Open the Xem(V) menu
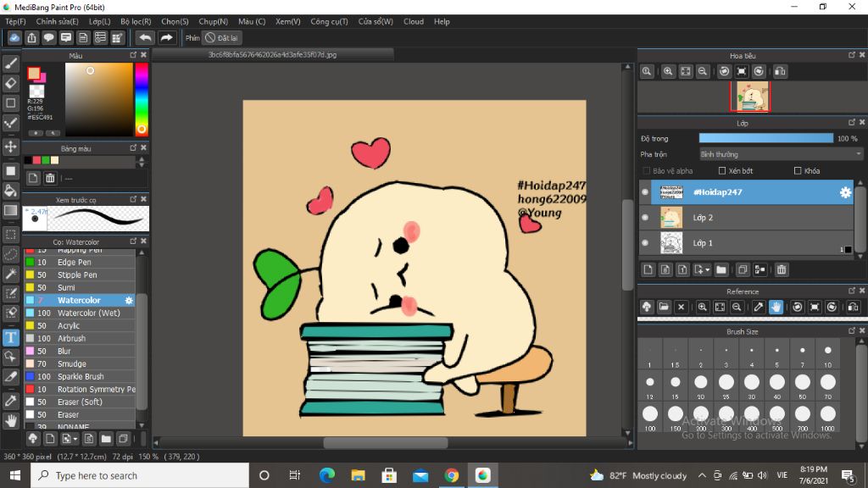Image resolution: width=868 pixels, height=488 pixels. pos(288,21)
